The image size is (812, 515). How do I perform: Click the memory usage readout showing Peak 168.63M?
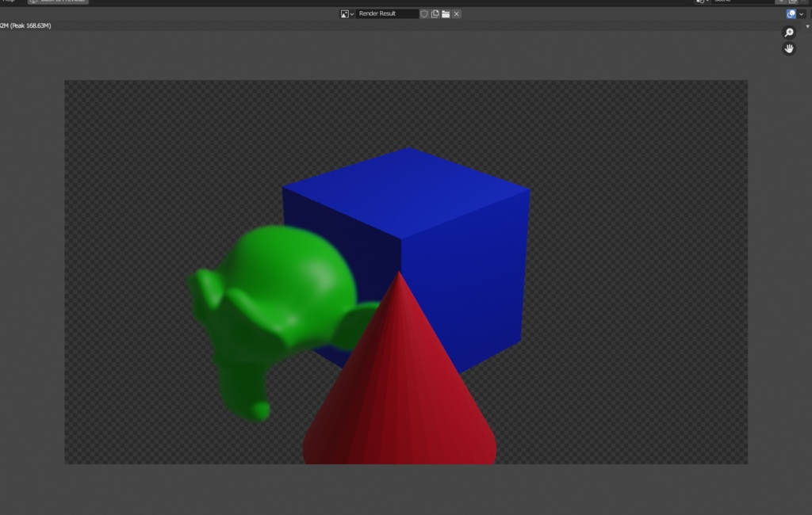(25, 25)
